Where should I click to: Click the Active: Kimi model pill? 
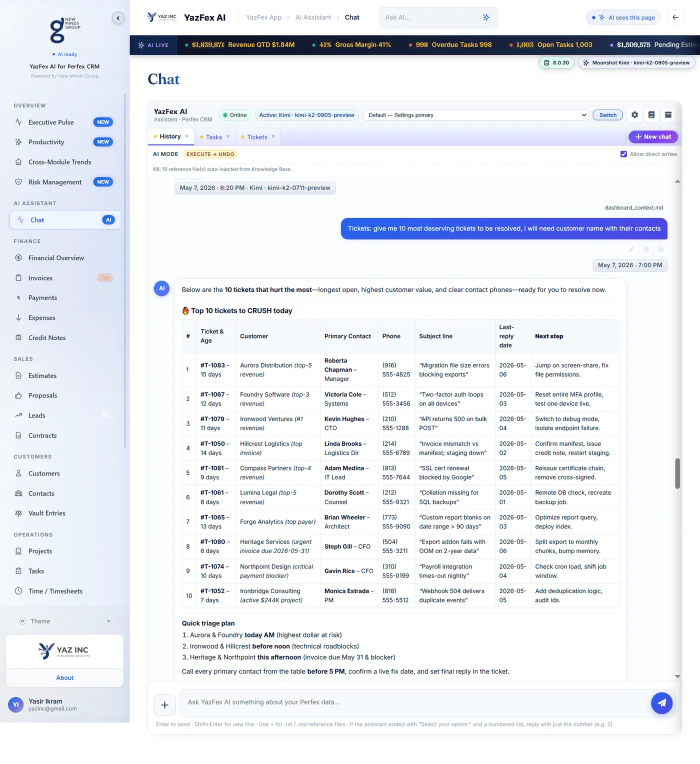click(306, 115)
